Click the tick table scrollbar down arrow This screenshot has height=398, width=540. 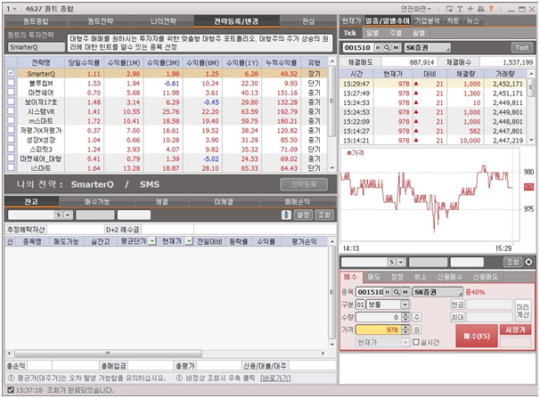tap(531, 140)
